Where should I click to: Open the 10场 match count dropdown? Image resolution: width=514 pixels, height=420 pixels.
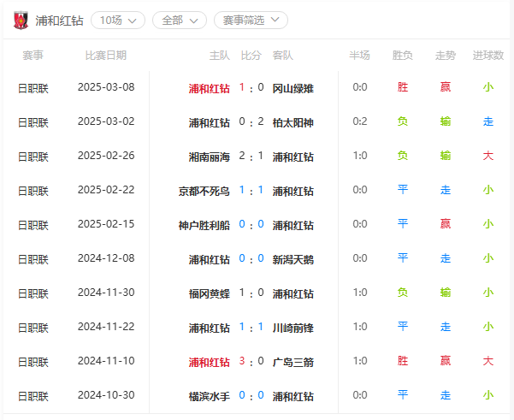click(x=118, y=21)
